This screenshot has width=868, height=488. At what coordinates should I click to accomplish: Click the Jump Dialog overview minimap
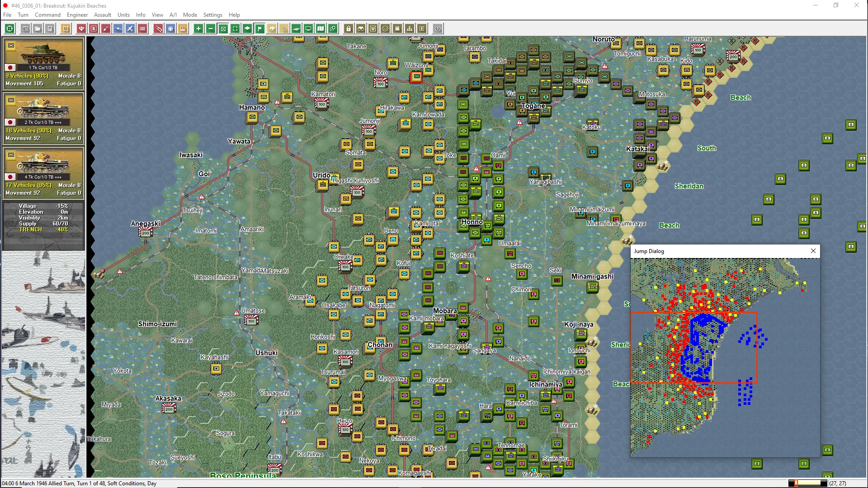coord(725,357)
